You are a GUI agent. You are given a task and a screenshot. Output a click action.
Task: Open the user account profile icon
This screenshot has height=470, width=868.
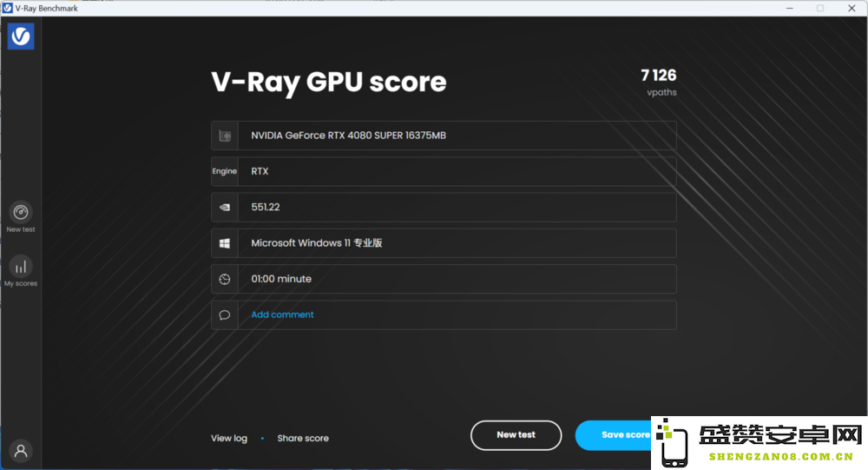tap(21, 451)
